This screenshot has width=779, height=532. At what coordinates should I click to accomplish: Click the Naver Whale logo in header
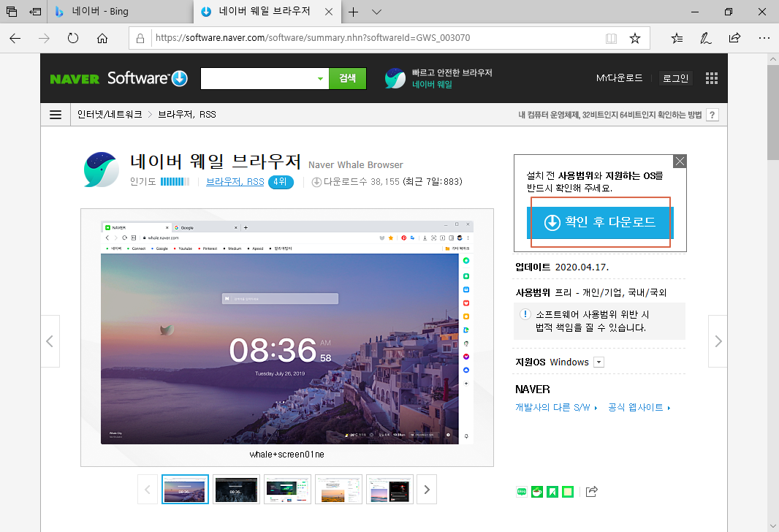[395, 78]
